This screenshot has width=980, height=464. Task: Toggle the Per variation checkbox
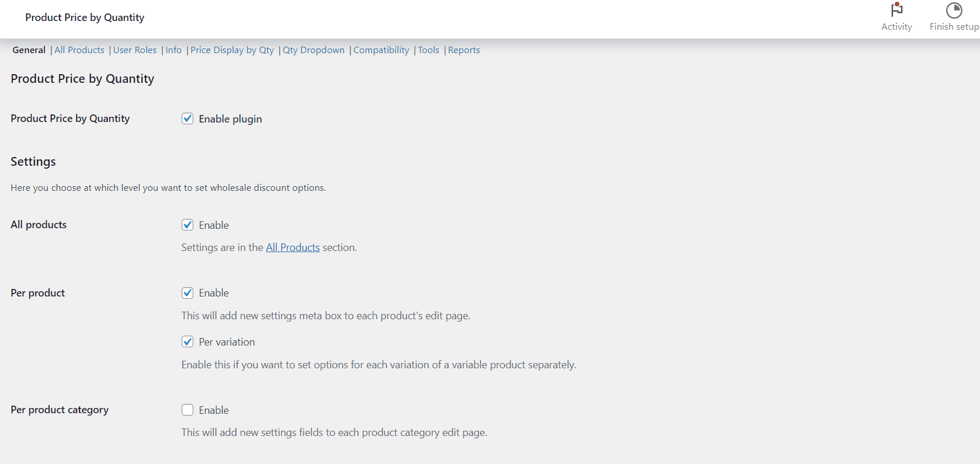187,341
